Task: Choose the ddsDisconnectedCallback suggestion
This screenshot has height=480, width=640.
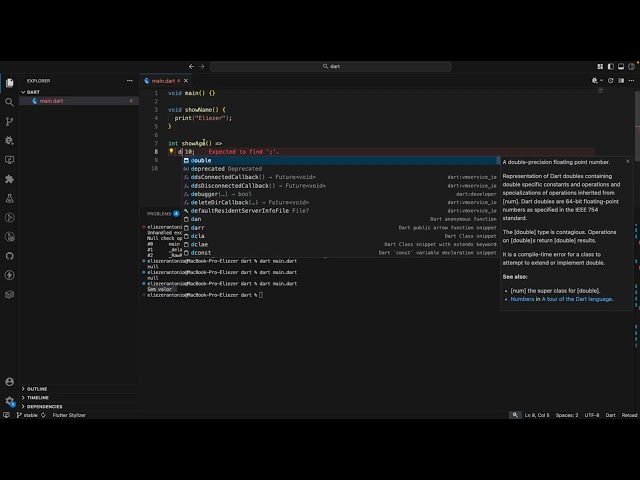Action: click(x=340, y=186)
